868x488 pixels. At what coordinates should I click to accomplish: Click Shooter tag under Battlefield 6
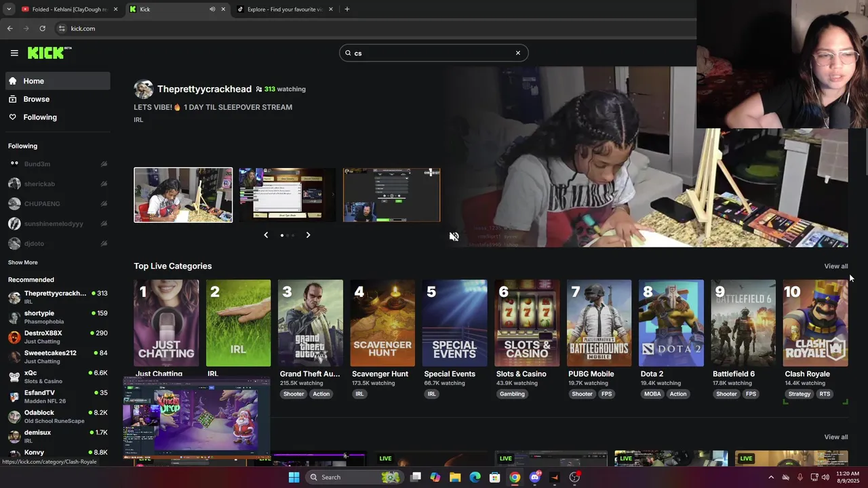(x=726, y=394)
